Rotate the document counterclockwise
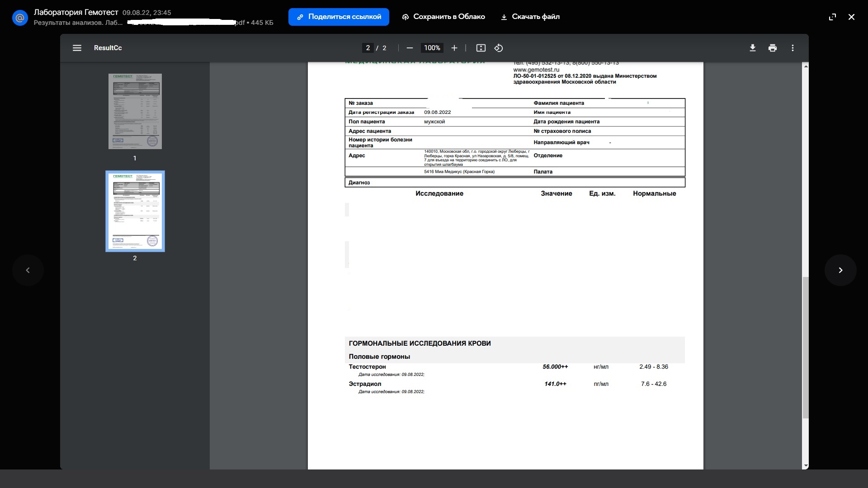Image resolution: width=868 pixels, height=488 pixels. 499,48
